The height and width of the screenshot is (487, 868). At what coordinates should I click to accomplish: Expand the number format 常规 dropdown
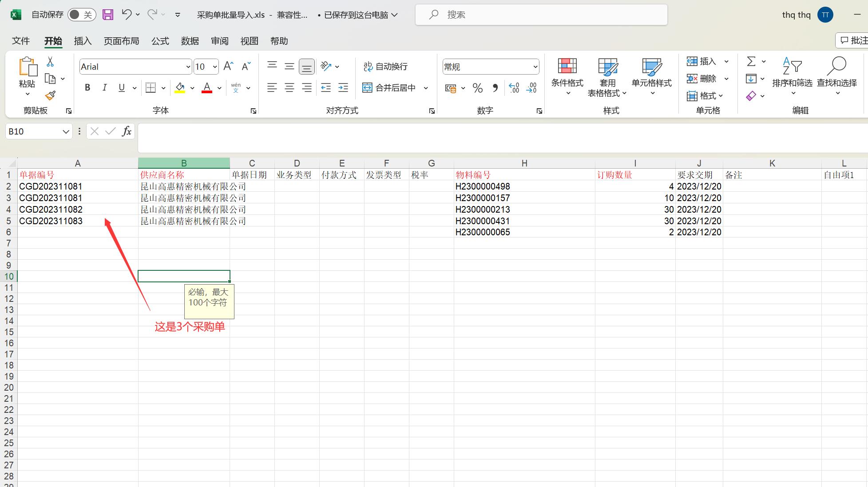(x=535, y=67)
